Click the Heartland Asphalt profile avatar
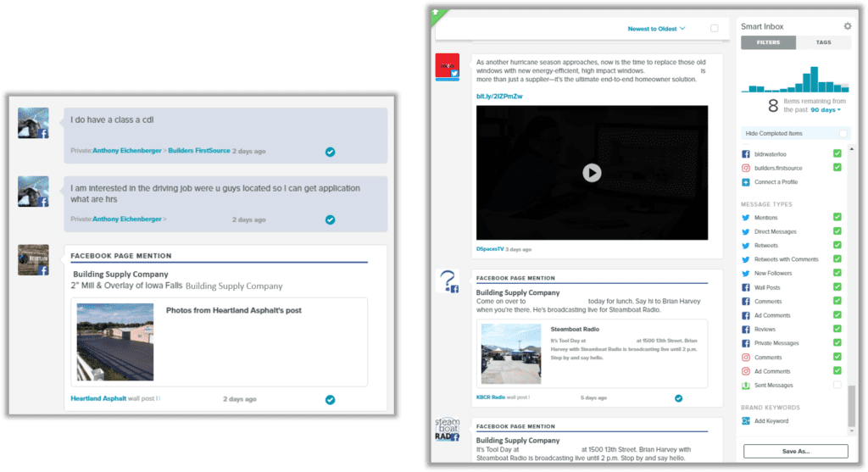The height and width of the screenshot is (472, 868). point(33,260)
